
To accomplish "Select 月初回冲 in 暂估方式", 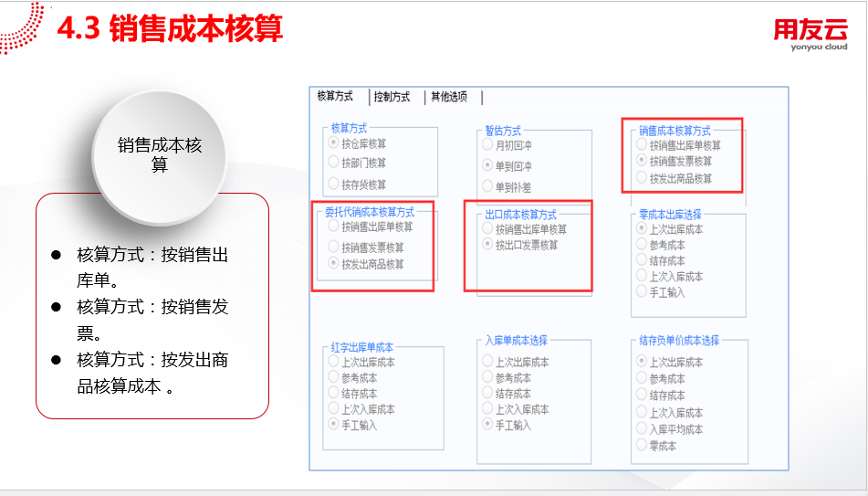I will 488,145.
